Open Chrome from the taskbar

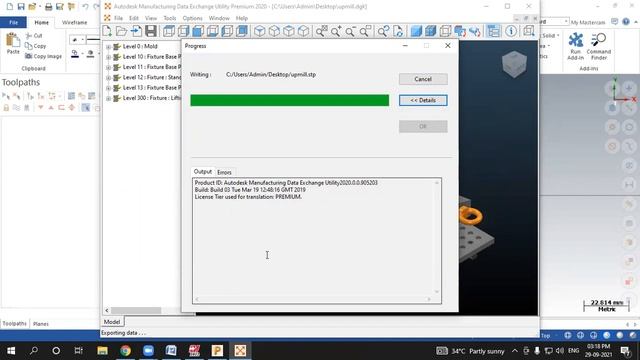pos(125,351)
